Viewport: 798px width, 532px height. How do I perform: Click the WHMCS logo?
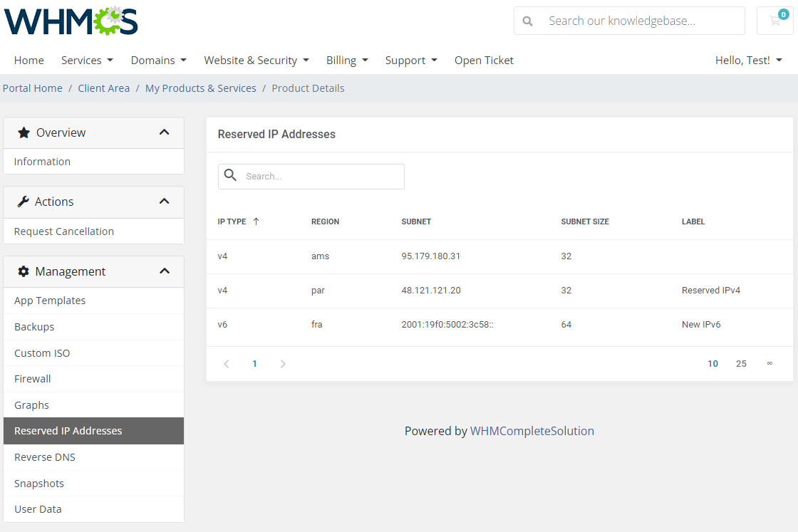[71, 21]
